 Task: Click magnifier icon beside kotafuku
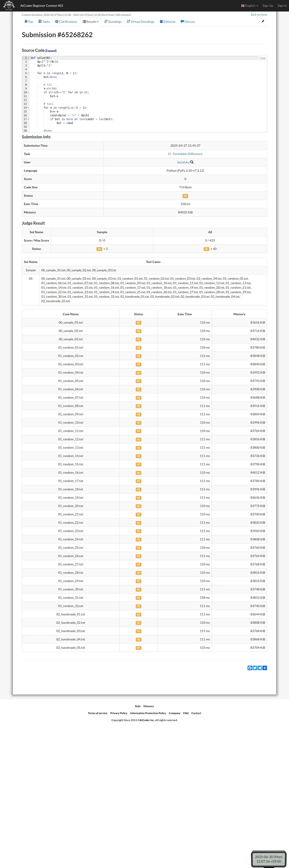pyautogui.click(x=192, y=162)
